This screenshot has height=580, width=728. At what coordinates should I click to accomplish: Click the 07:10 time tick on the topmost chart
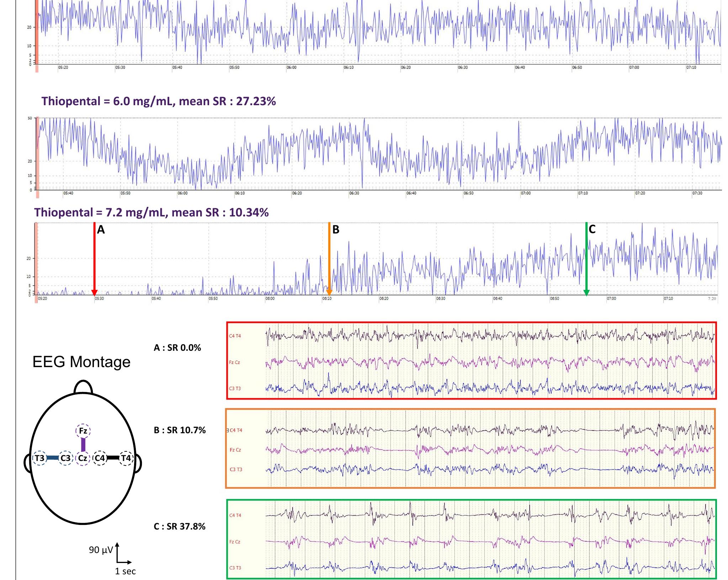pyautogui.click(x=691, y=68)
